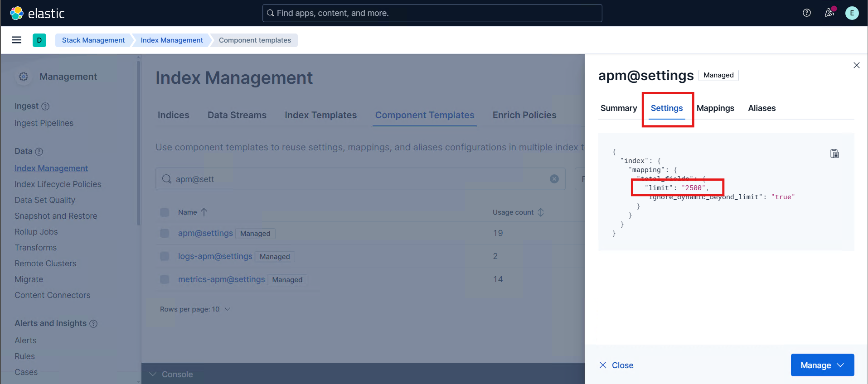Switch to the Settings tab
This screenshot has width=868, height=384.
667,108
